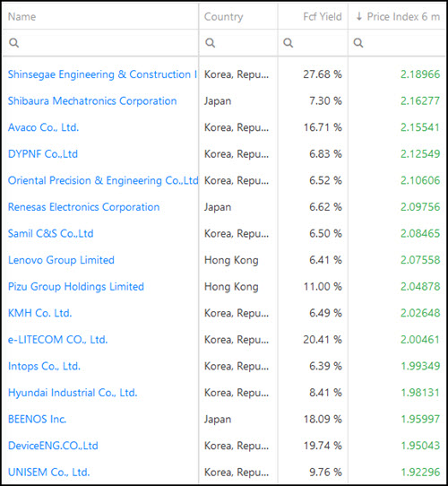Select the 9.76 % Fcf Yield cell

pos(325,473)
